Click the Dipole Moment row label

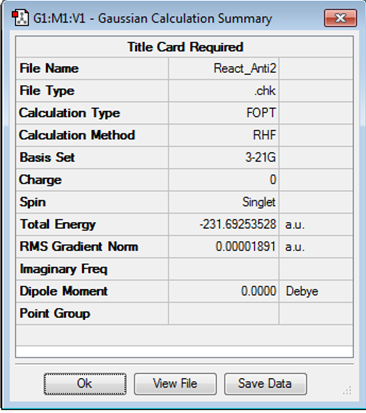pyautogui.click(x=63, y=291)
